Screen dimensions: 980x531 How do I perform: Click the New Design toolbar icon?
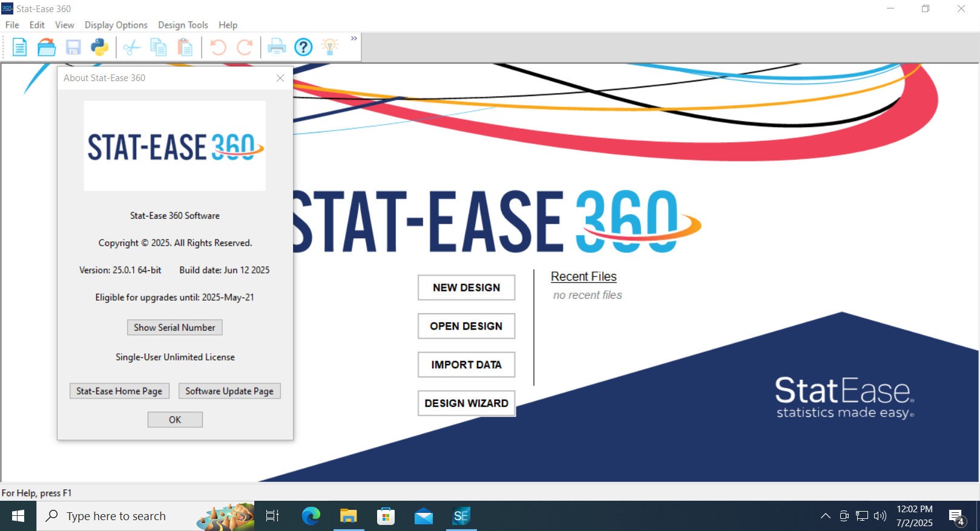pyautogui.click(x=19, y=47)
